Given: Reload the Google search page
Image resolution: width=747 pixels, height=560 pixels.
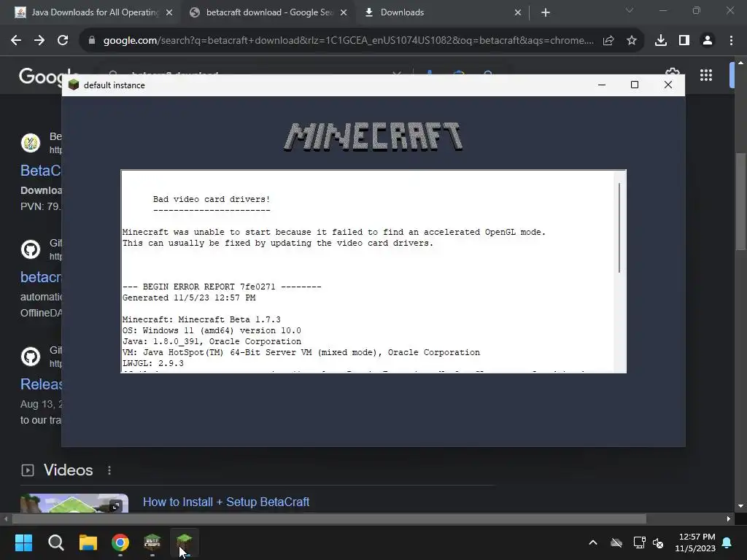Looking at the screenshot, I should point(63,41).
